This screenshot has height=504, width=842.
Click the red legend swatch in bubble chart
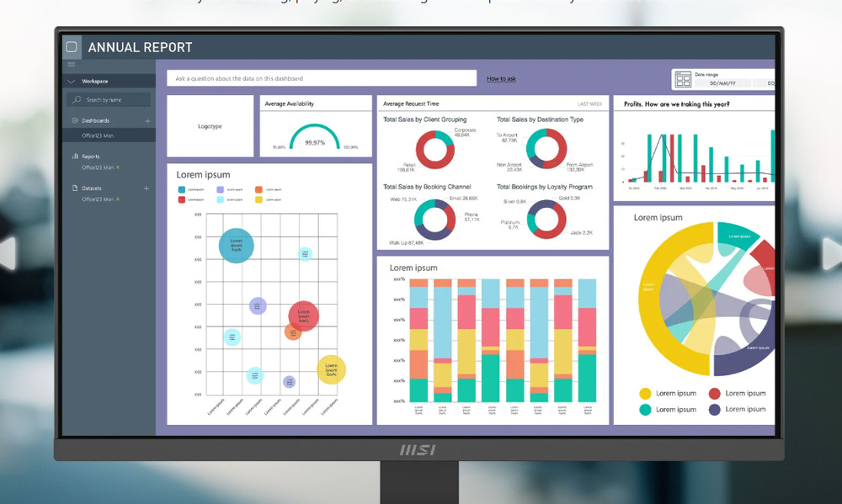182,199
